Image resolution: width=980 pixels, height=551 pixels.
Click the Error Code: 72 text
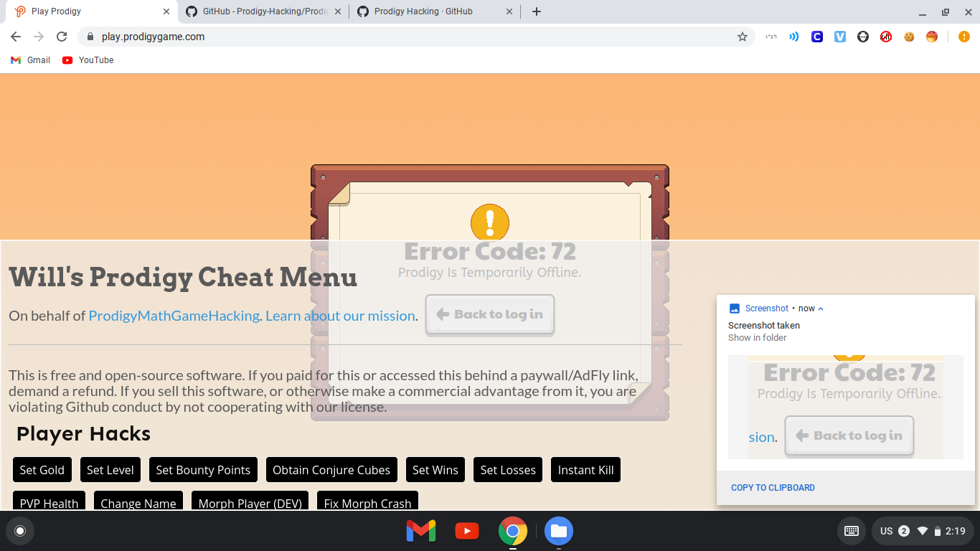click(490, 251)
